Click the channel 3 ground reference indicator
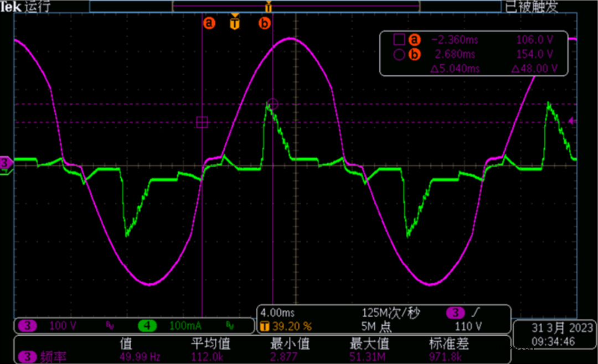 (x=6, y=163)
